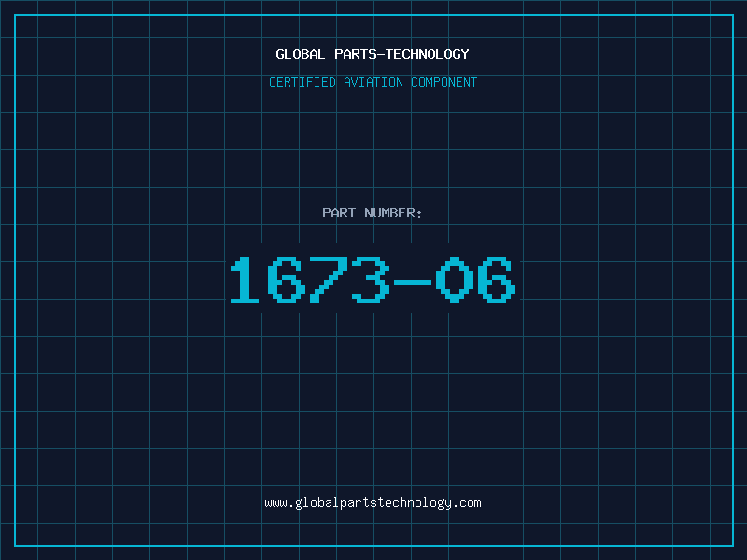The image size is (747, 560).
Task: Open the www.globalpartstechnology.com link
Action: coord(373,503)
